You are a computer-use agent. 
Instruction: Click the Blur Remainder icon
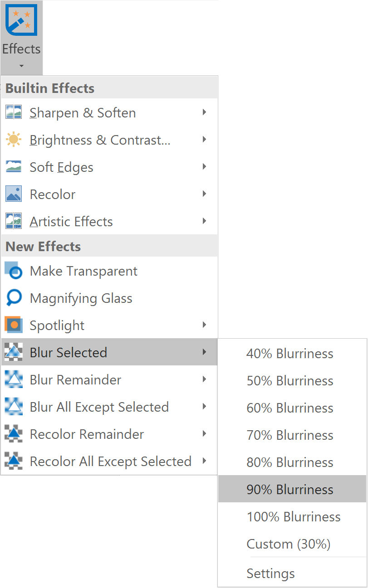[14, 379]
